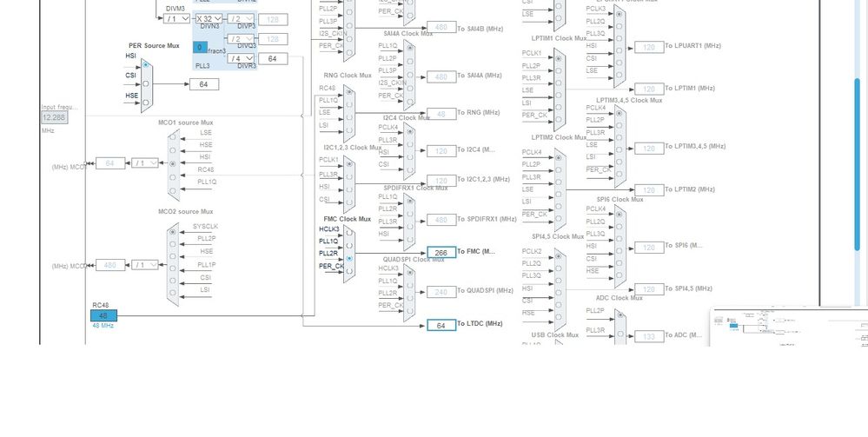Image resolution: width=868 pixels, height=437 pixels.
Task: Click the To FMC 266 frequency field
Action: click(441, 253)
